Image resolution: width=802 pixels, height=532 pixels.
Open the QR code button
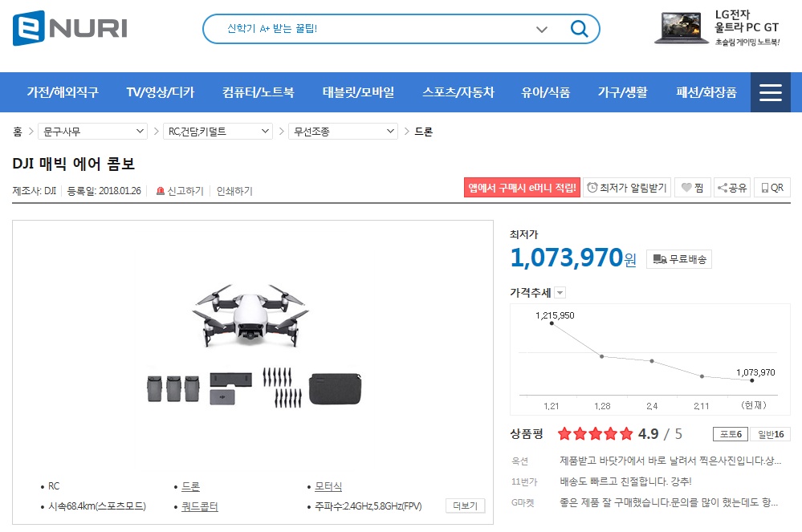[x=772, y=188]
